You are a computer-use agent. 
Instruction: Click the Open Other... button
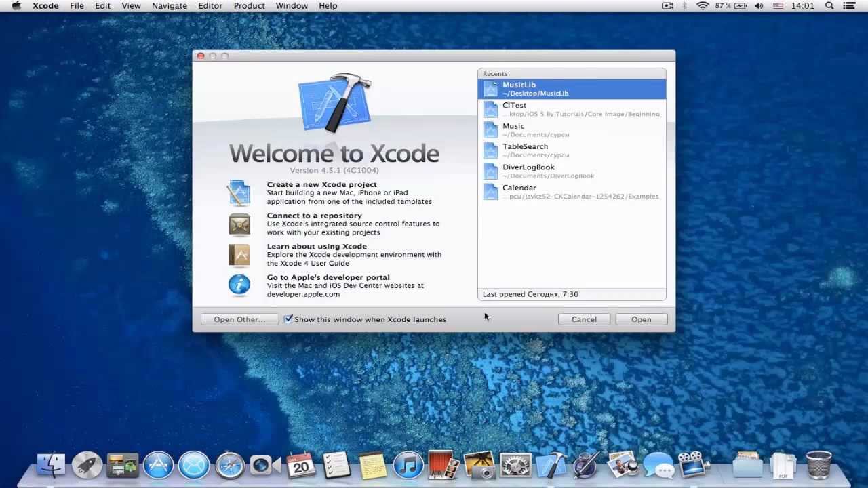pyautogui.click(x=239, y=319)
